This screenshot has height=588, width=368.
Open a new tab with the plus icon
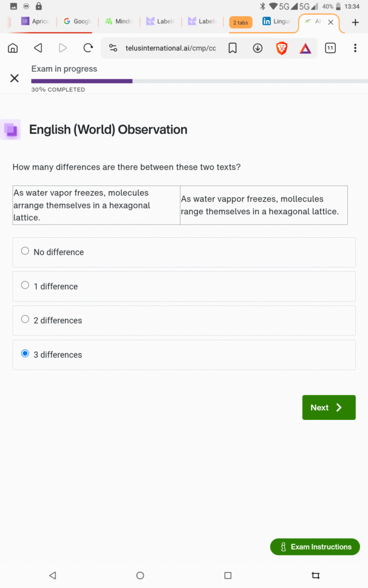click(x=355, y=22)
